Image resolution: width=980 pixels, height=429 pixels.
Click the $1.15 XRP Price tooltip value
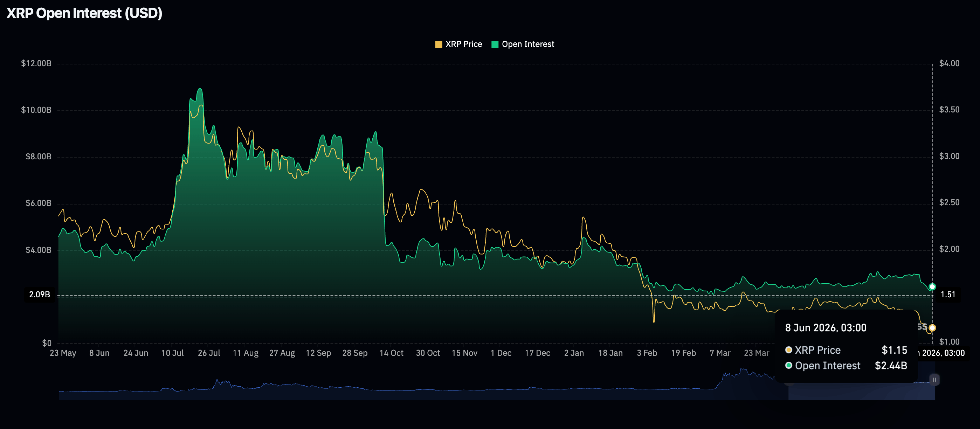coord(894,350)
